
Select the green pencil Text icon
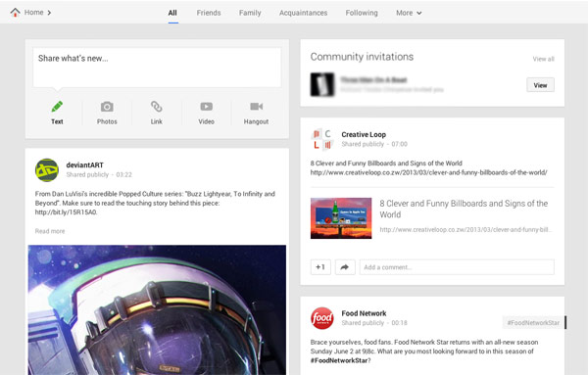(x=57, y=107)
